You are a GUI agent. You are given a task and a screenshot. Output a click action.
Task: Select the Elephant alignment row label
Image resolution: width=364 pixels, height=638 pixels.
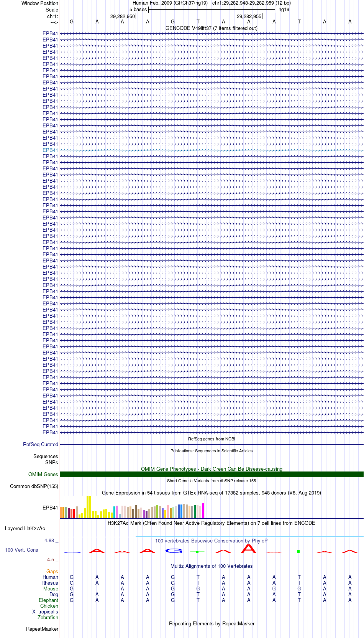coord(49,600)
